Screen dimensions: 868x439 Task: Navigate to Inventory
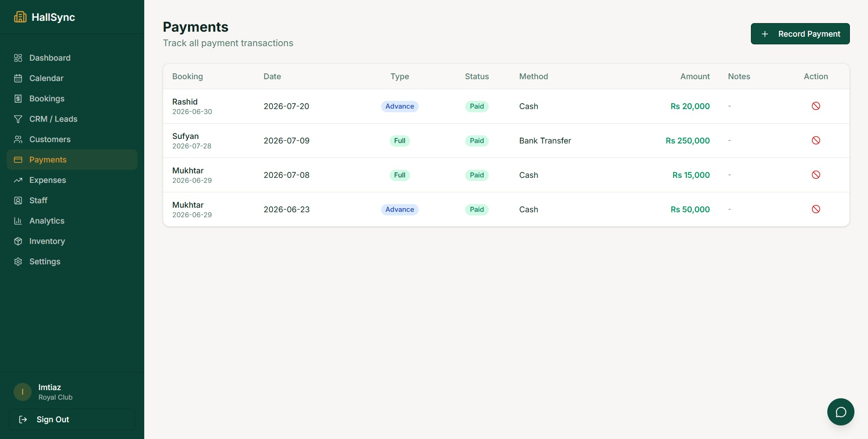tap(72, 241)
